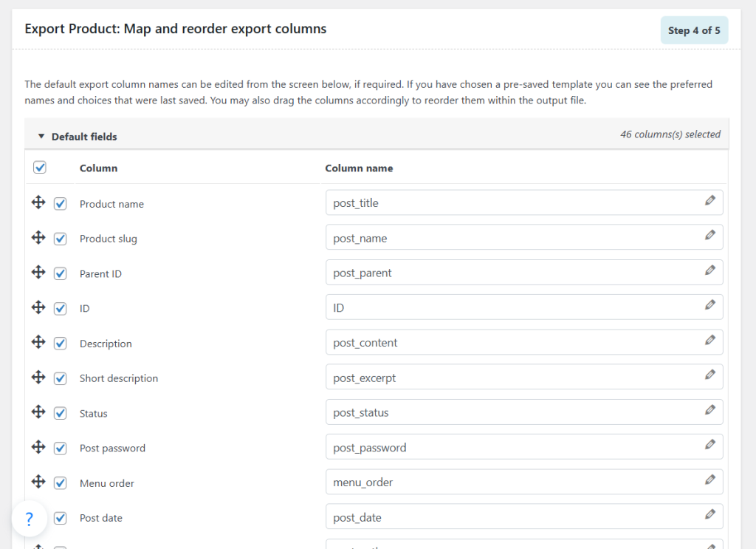This screenshot has height=549, width=756.
Task: Click the move icon next to Menu order
Action: click(x=38, y=482)
